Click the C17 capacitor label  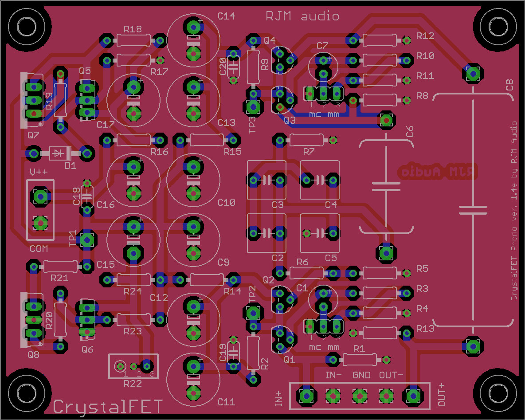[106, 125]
